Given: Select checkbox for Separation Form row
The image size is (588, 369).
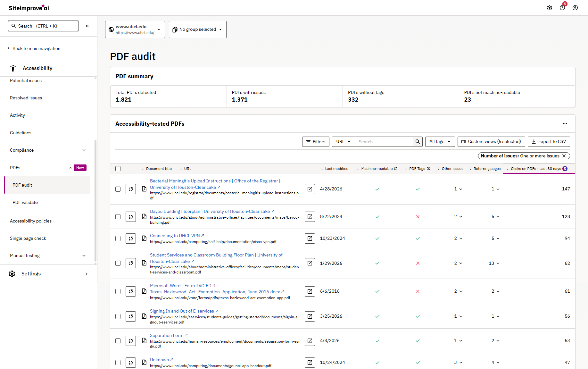Looking at the screenshot, I should point(118,341).
